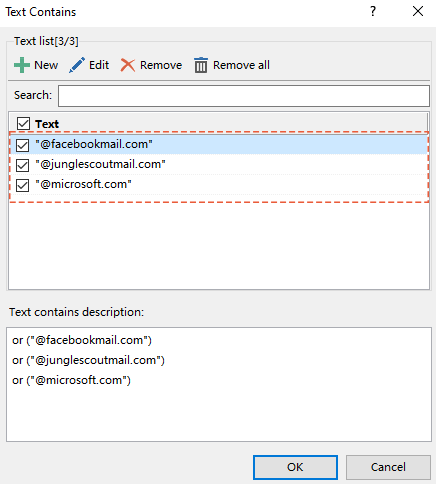Click into the Search input field
The height and width of the screenshot is (484, 436).
click(x=244, y=96)
